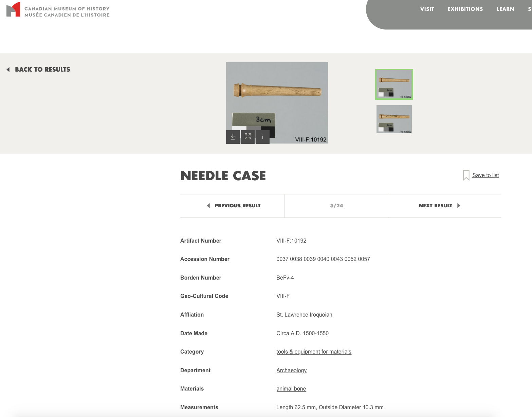Click the left arrow beside Back to Results
This screenshot has width=532, height=417.
pyautogui.click(x=8, y=70)
